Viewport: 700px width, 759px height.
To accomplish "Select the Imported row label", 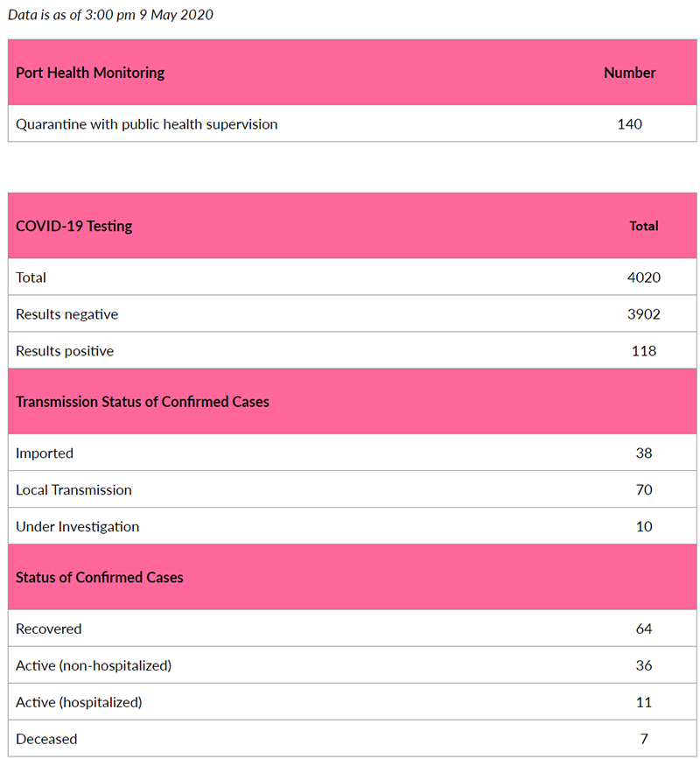I will (x=45, y=453).
